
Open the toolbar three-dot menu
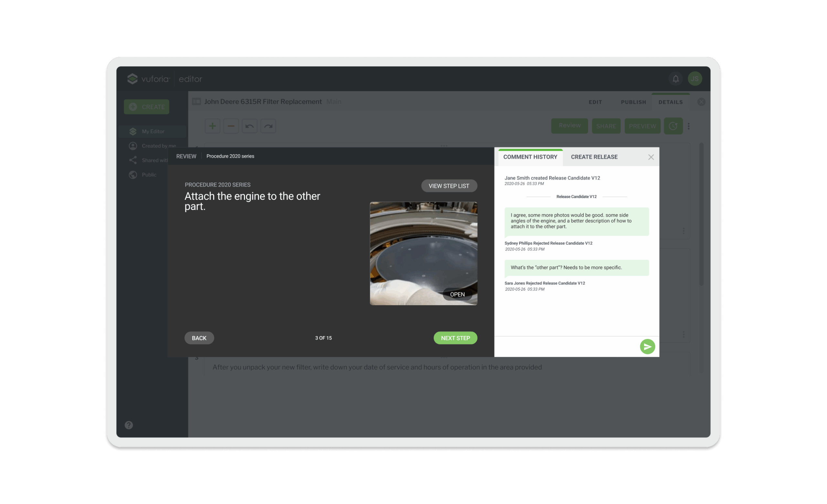point(688,126)
